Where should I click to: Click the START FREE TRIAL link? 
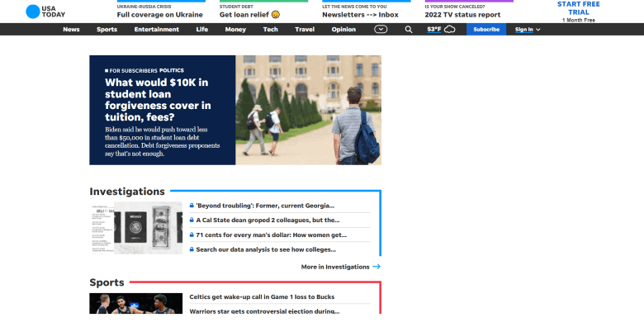[578, 8]
